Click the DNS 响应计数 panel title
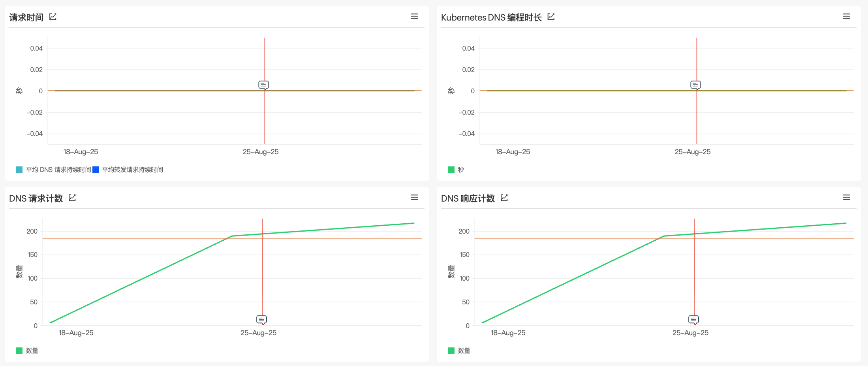Image resolution: width=868 pixels, height=366 pixels. point(468,198)
